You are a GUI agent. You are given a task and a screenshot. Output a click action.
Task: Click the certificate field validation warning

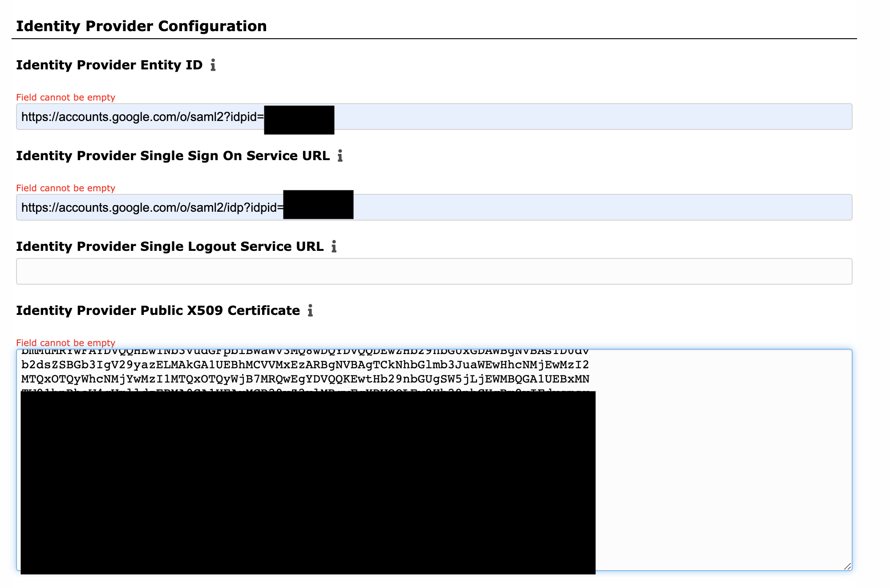(x=65, y=343)
